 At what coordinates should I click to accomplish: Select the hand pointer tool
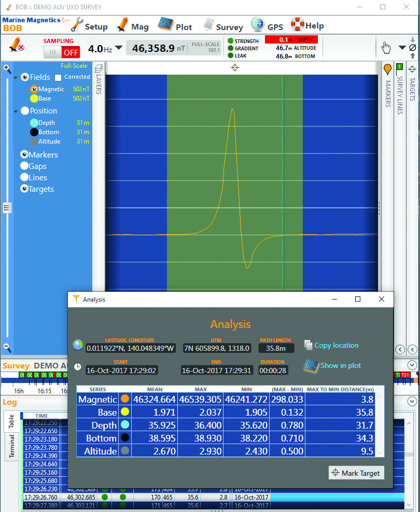386,48
